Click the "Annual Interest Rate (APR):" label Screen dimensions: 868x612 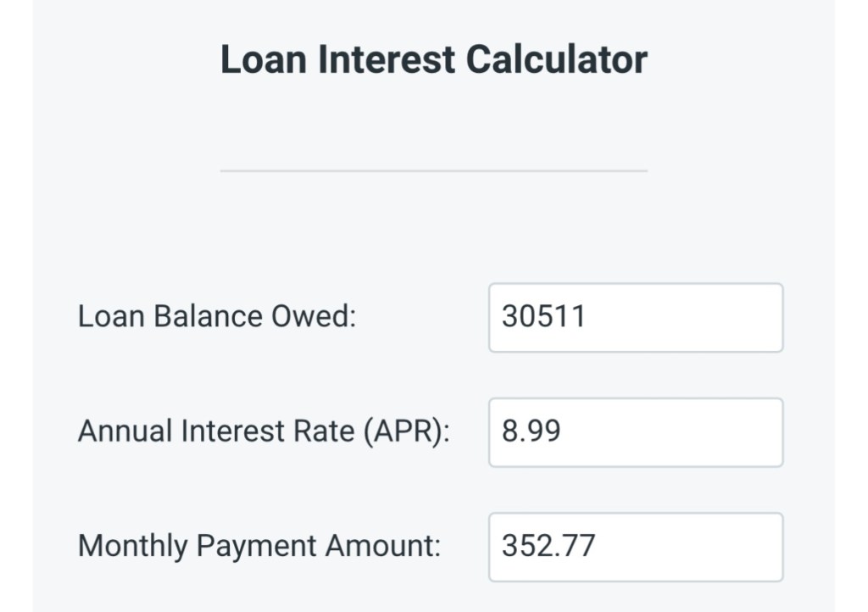[264, 432]
